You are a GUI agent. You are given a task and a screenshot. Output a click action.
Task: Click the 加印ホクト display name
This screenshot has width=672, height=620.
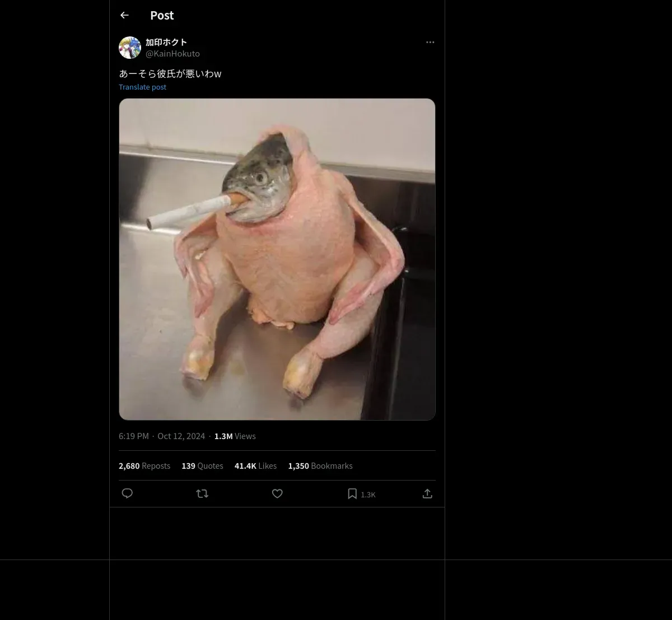166,42
